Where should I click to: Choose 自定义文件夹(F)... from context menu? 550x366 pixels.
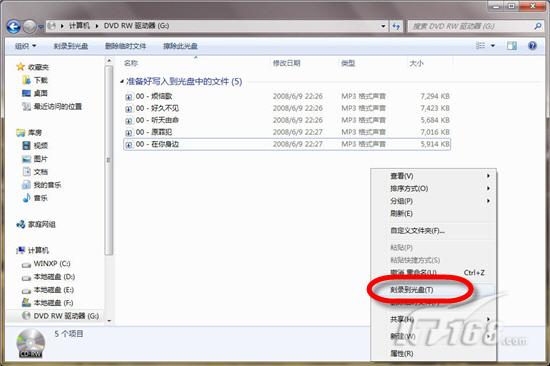[434, 231]
